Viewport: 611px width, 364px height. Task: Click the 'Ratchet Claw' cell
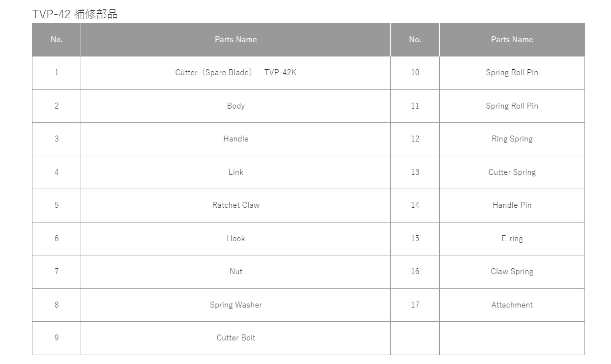click(235, 205)
